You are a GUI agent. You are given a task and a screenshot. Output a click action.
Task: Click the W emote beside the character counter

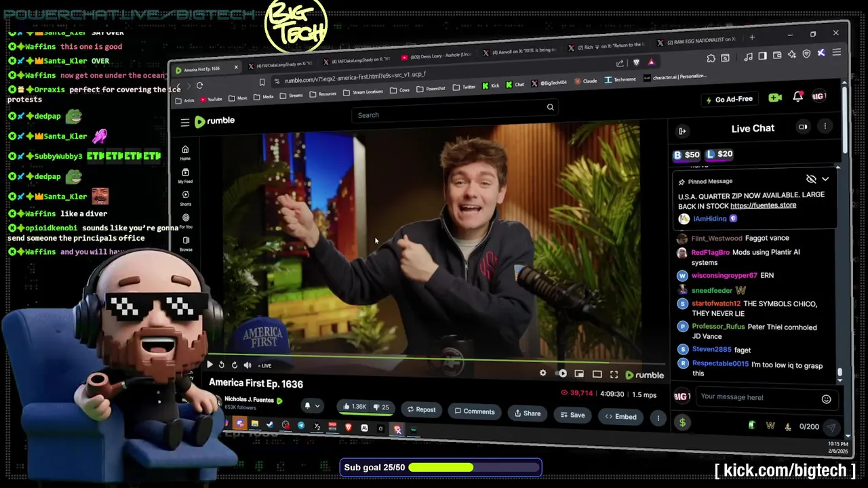coord(770,426)
